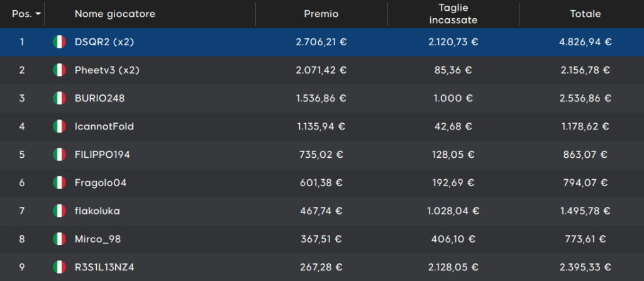The image size is (644, 281).
Task: Open player R3S1L13NZ4 name
Action: [104, 267]
